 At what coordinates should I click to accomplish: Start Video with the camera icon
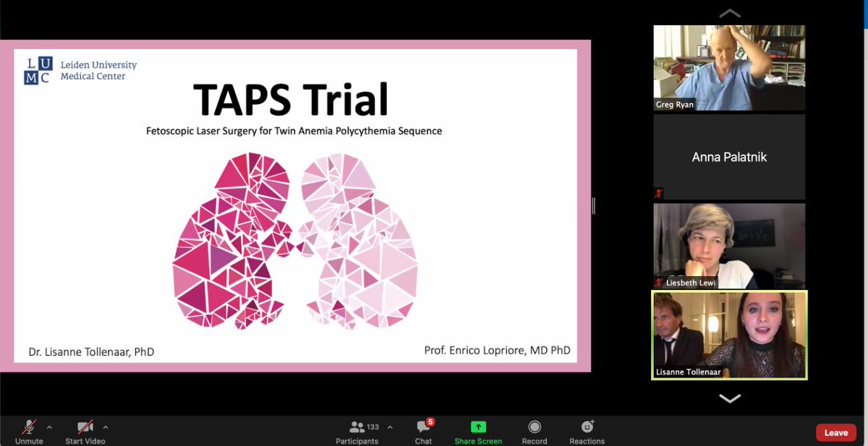tap(85, 426)
